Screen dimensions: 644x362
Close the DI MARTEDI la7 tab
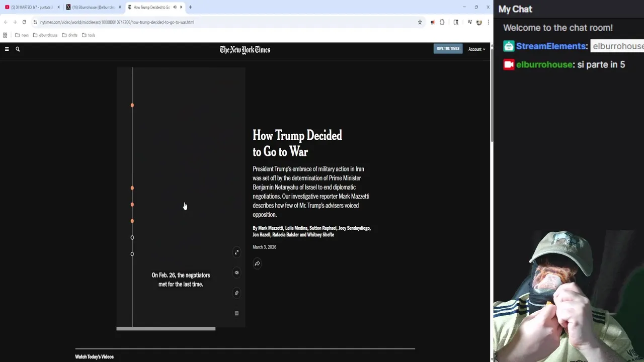point(58,7)
